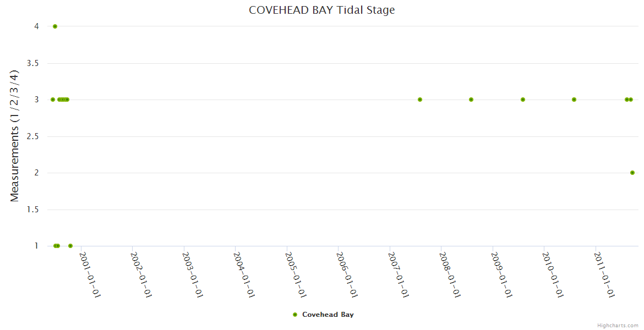Viewport: 644px width, 330px height.
Task: Click the COVEHEAD BAY Tidal Stage title
Action: tap(321, 10)
